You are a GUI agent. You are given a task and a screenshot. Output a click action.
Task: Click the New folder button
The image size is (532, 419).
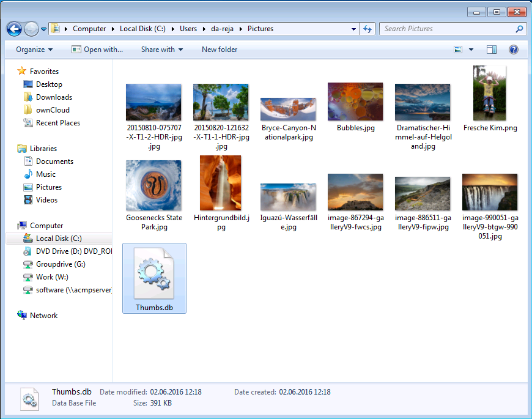(220, 50)
